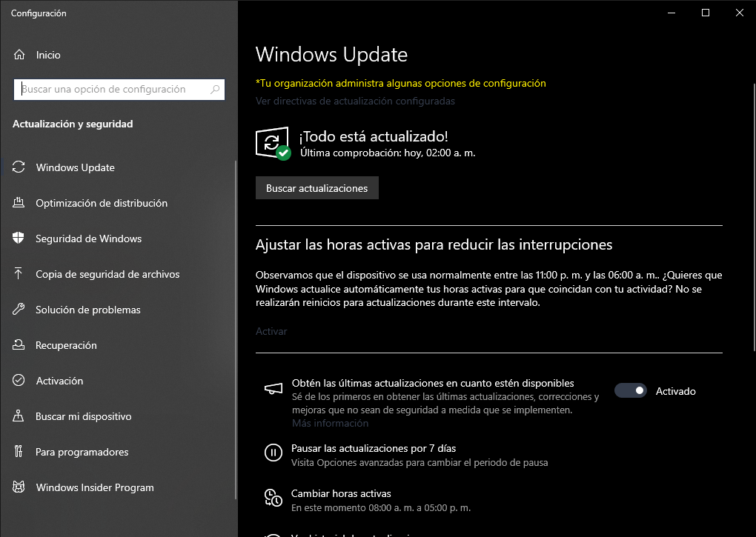756x537 pixels.
Task: Click the Solución de problemas wrench icon
Action: (19, 309)
